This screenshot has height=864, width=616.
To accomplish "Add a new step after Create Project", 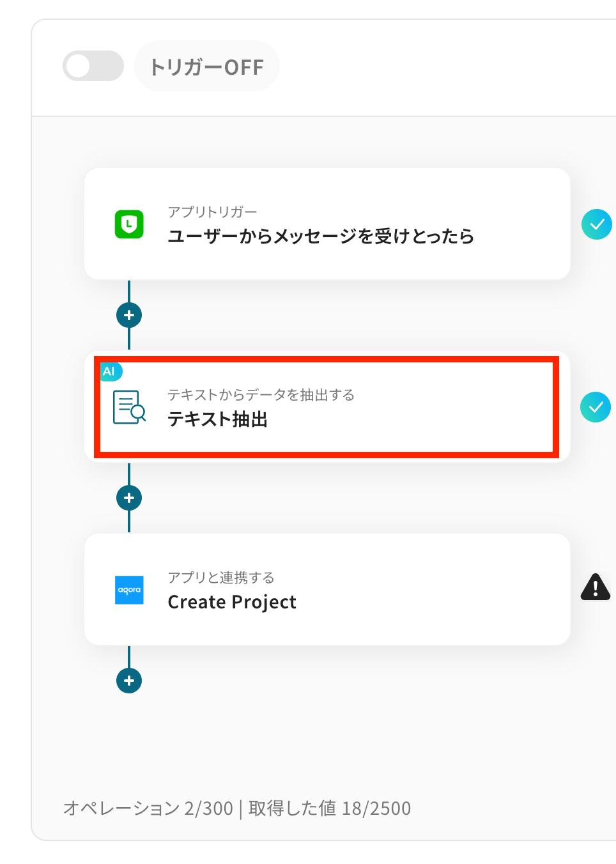I will 129,681.
